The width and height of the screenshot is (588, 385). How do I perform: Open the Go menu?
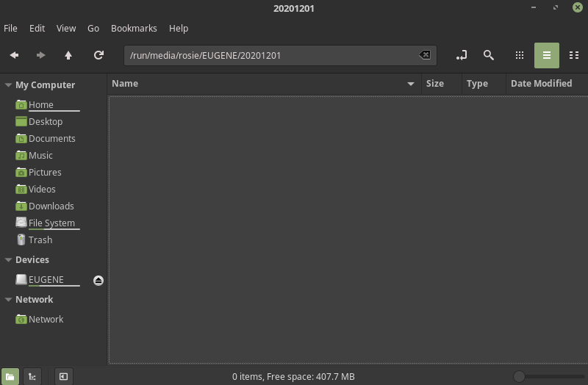(x=93, y=29)
